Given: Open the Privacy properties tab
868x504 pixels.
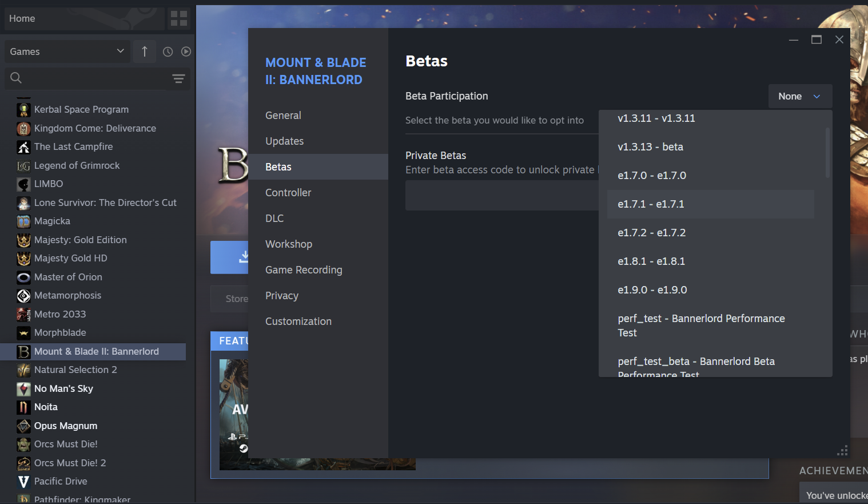Looking at the screenshot, I should 318,296.
